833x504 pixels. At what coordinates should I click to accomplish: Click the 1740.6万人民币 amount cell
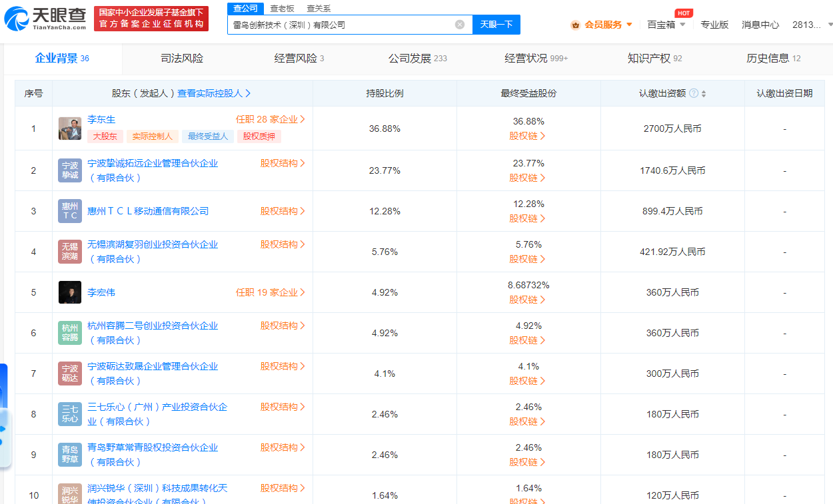click(672, 170)
